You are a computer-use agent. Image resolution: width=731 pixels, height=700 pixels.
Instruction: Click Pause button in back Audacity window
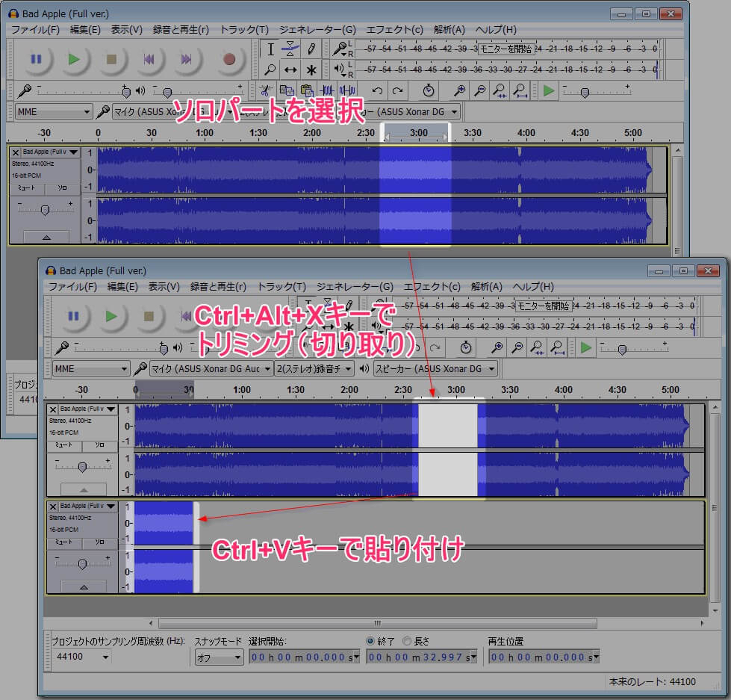point(37,59)
